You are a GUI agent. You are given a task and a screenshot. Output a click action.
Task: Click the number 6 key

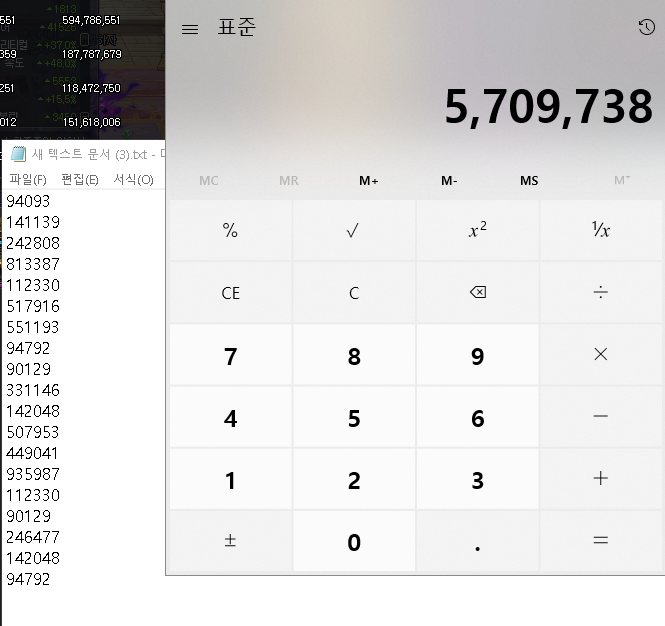(x=478, y=416)
